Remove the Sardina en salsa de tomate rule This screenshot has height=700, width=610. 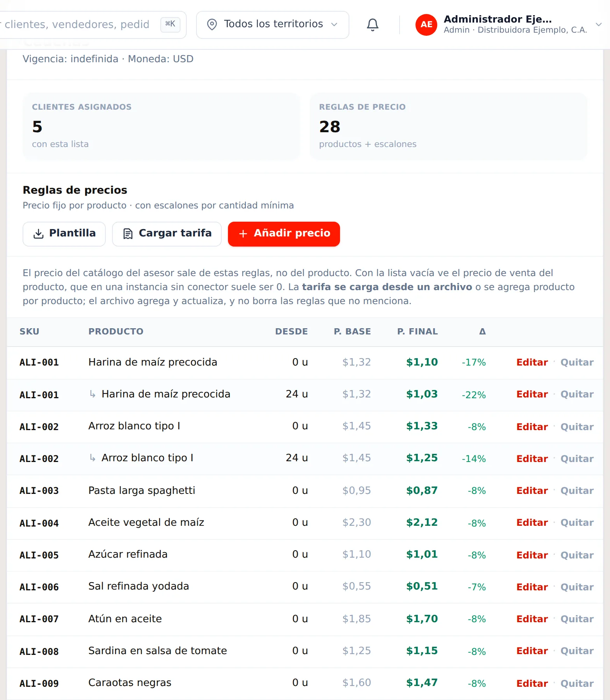577,651
